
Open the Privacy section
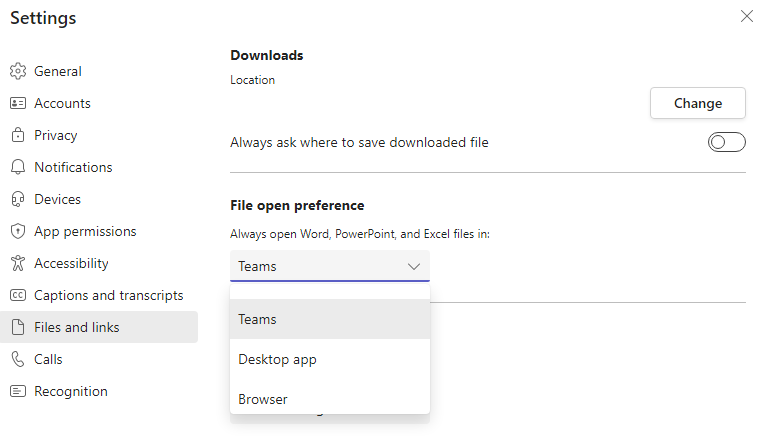click(x=99, y=135)
